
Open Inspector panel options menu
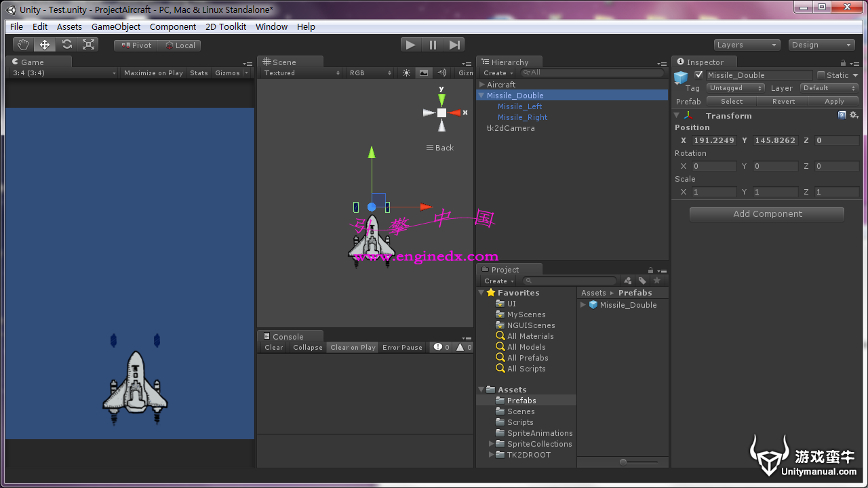857,64
